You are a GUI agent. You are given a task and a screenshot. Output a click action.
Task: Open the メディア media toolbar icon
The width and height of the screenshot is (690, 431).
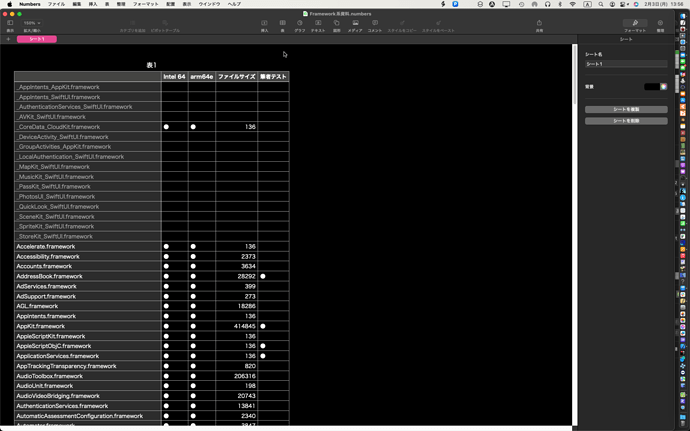point(355,23)
